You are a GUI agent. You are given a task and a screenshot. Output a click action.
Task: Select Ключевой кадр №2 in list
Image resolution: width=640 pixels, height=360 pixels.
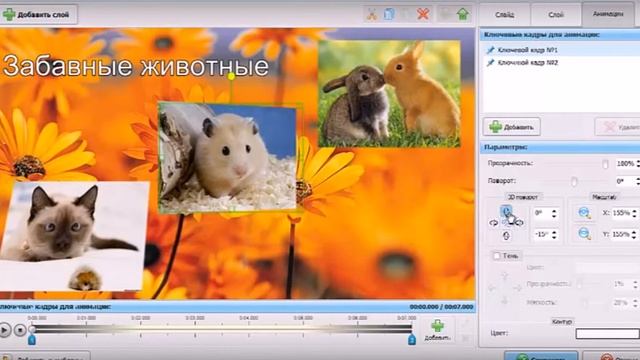[560, 62]
